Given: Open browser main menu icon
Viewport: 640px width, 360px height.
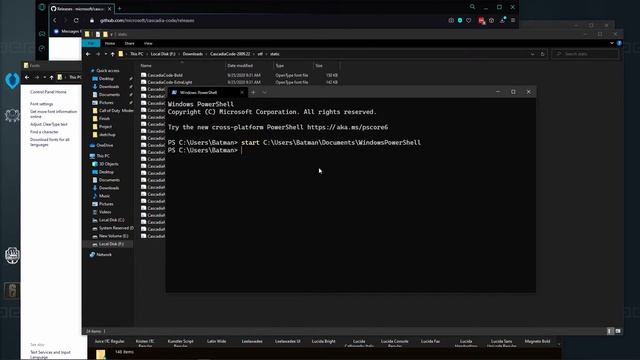Looking at the screenshot, I should (513, 20).
